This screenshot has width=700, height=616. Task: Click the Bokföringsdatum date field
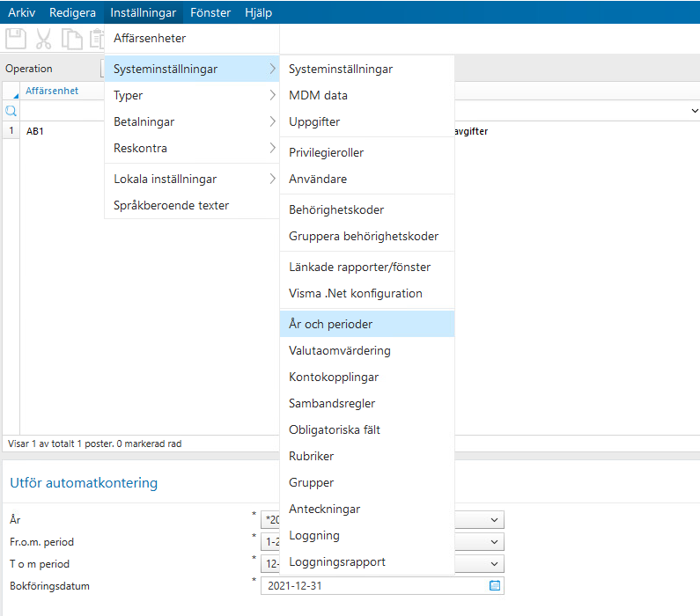(x=382, y=585)
